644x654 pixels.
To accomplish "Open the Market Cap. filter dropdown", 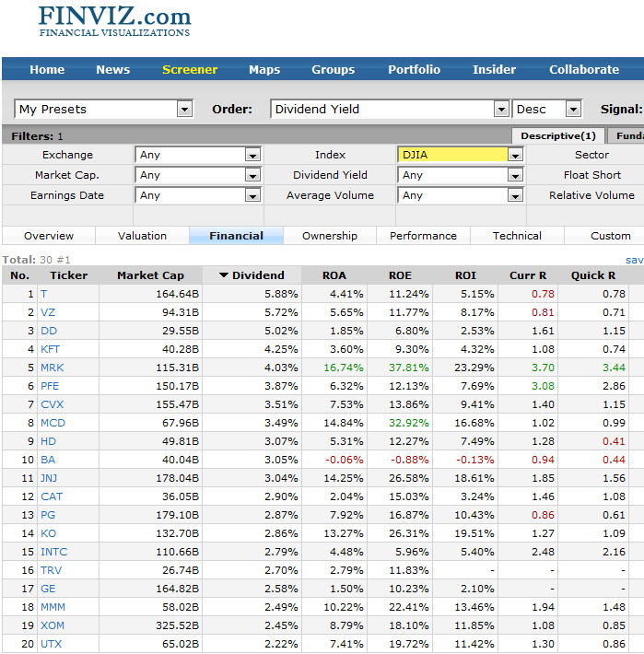I will (x=198, y=175).
